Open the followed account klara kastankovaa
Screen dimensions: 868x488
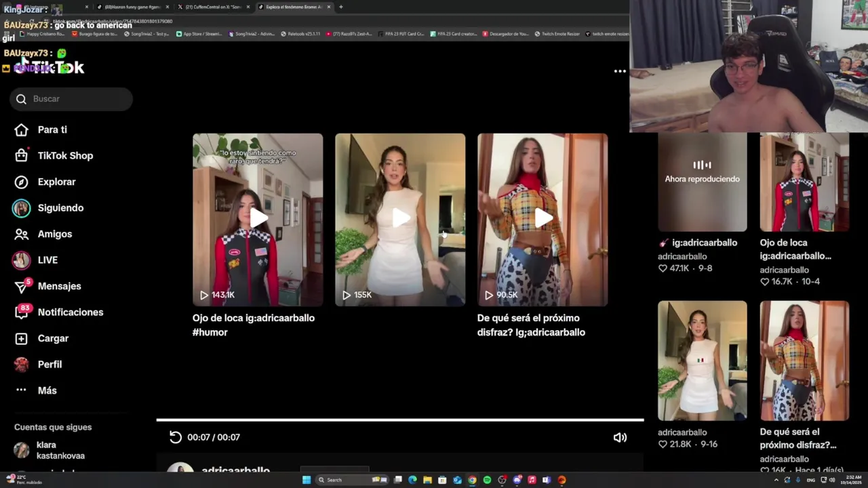(50, 450)
